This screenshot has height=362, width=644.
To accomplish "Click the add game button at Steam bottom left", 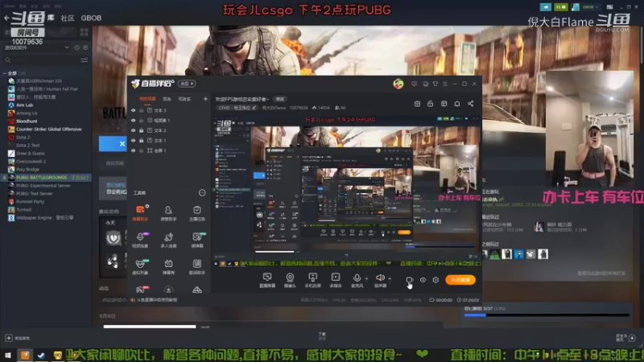I will click(x=17, y=338).
